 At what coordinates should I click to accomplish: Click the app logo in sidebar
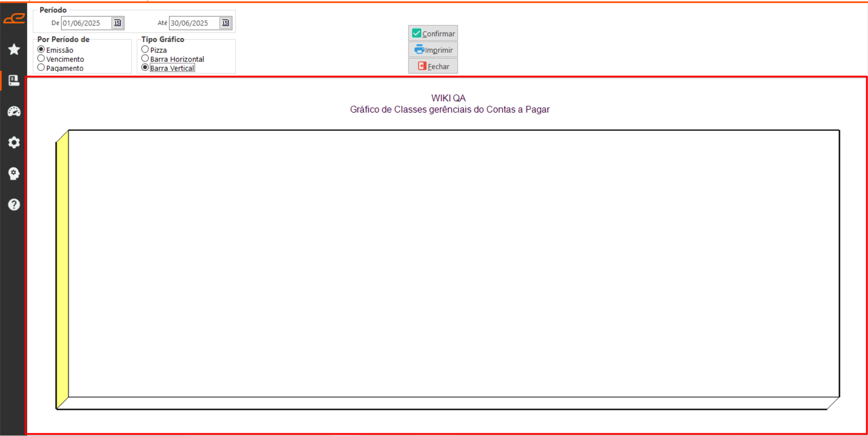[x=14, y=19]
